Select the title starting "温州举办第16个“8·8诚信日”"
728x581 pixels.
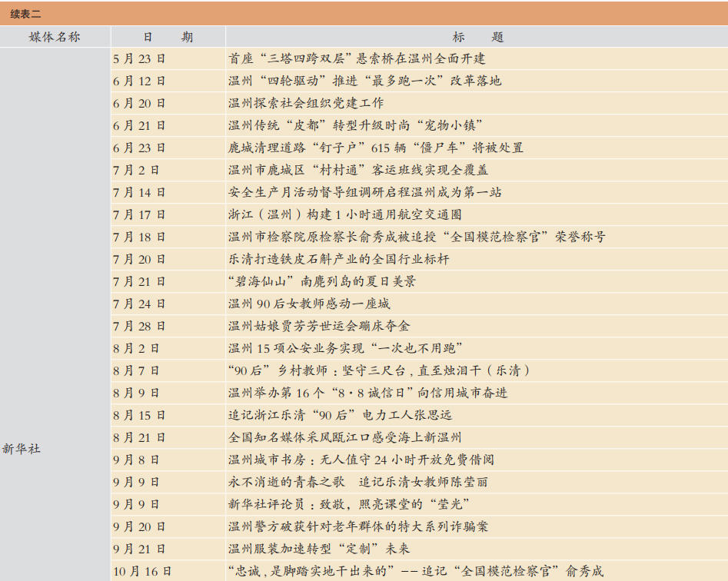pyautogui.click(x=368, y=393)
